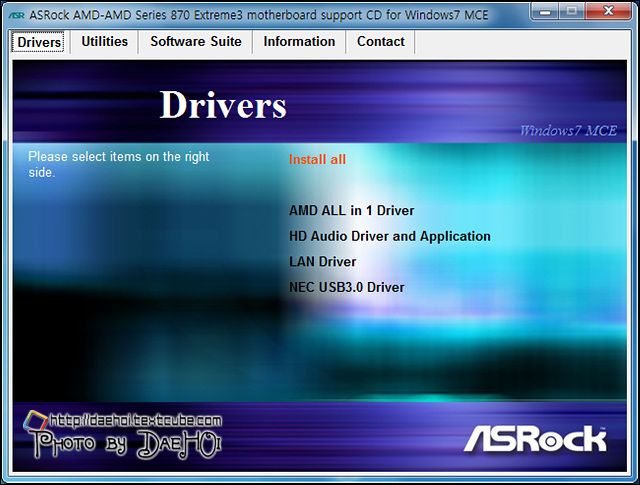Close the ASRock support CD window
The width and height of the screenshot is (640, 485).
tap(608, 11)
